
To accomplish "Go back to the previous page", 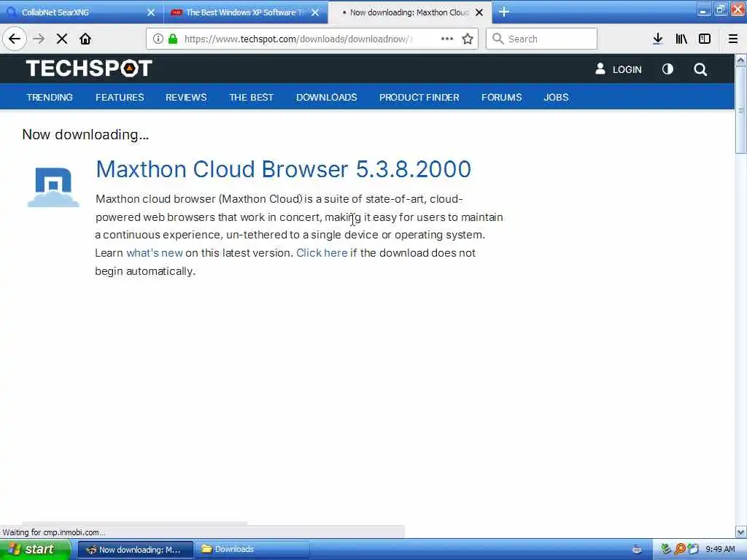I will pyautogui.click(x=15, y=39).
